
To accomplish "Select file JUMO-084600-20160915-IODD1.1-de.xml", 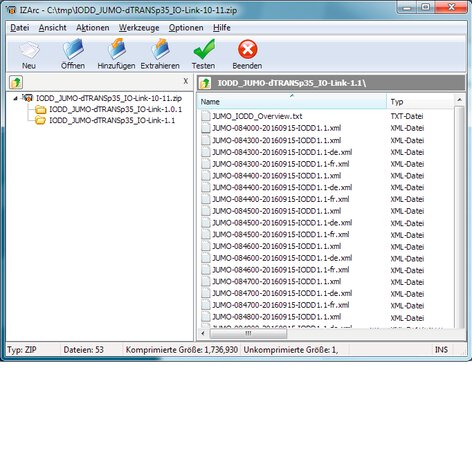I will coord(282,258).
